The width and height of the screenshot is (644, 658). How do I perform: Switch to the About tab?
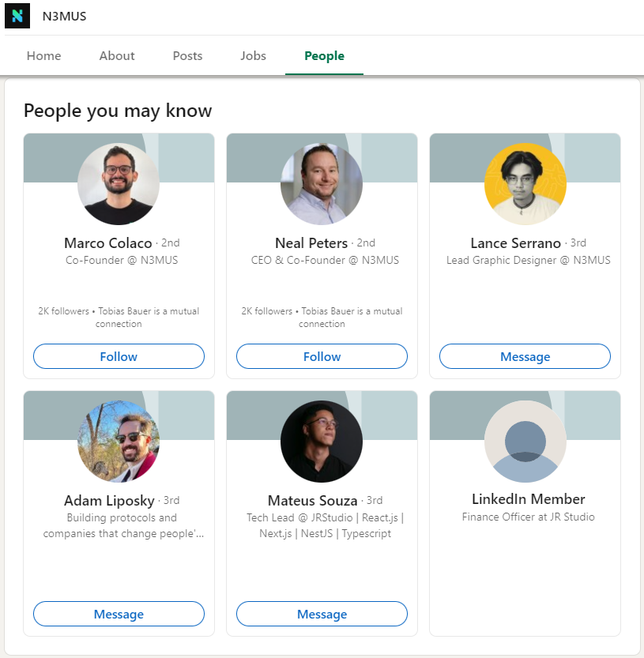pos(117,56)
